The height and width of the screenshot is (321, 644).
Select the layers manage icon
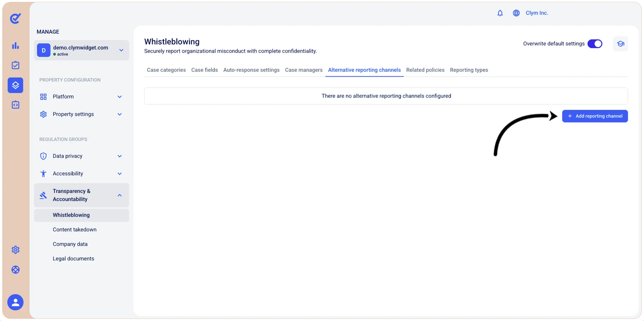[15, 85]
